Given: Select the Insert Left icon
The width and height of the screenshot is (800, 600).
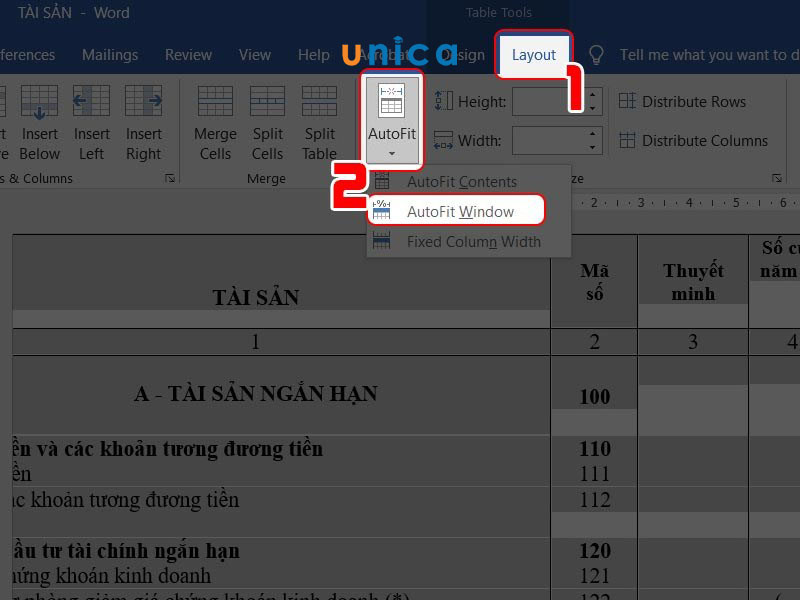Looking at the screenshot, I should click(x=91, y=102).
